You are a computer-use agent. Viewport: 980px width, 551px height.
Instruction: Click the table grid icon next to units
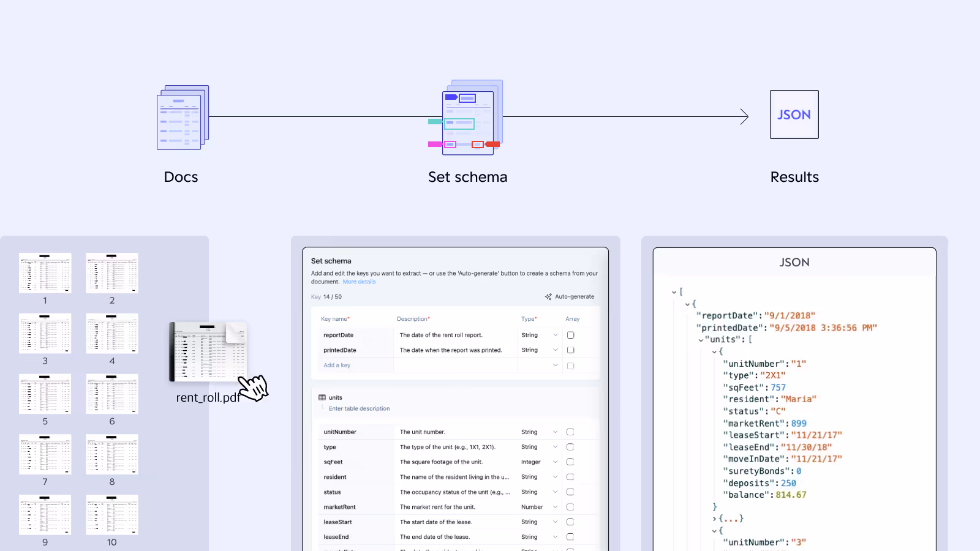[321, 397]
